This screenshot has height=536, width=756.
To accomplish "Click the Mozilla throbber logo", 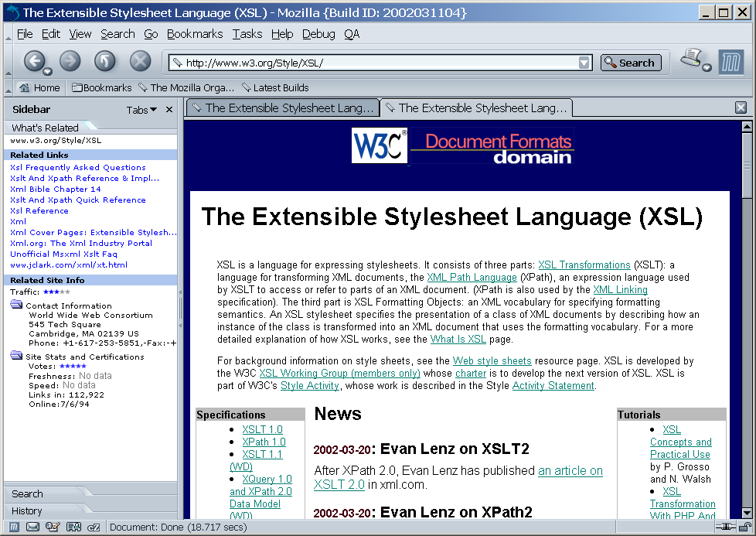I will (x=731, y=62).
